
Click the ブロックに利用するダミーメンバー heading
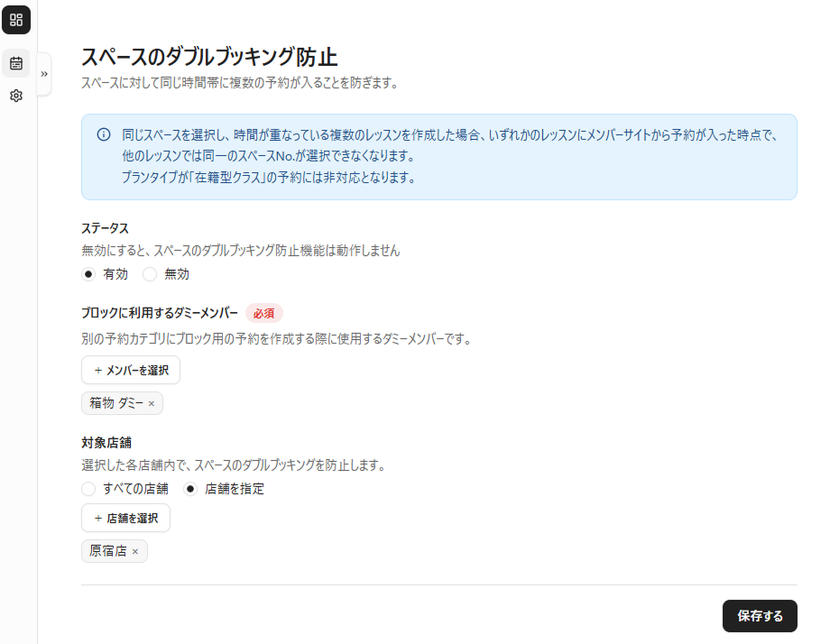pos(160,313)
